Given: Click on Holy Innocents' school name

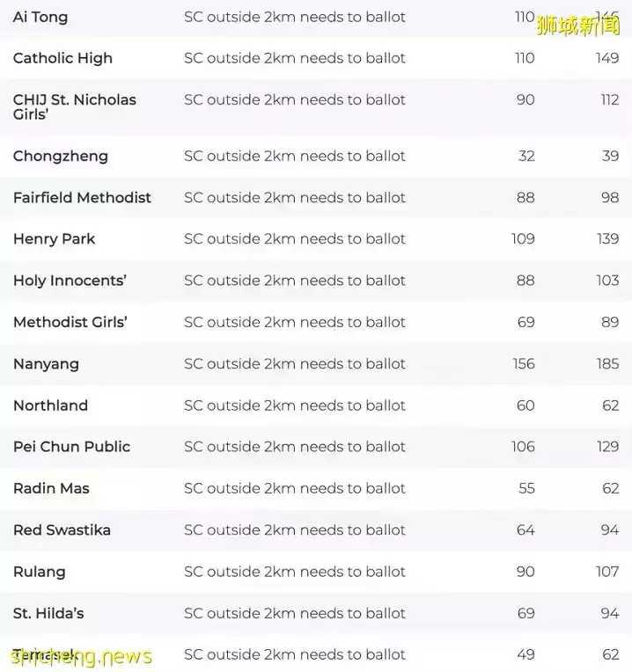Looking at the screenshot, I should click(70, 281).
